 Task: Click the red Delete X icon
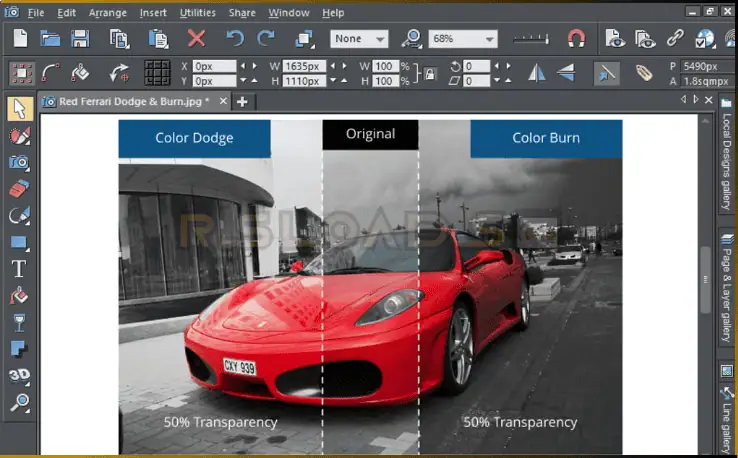coord(196,38)
